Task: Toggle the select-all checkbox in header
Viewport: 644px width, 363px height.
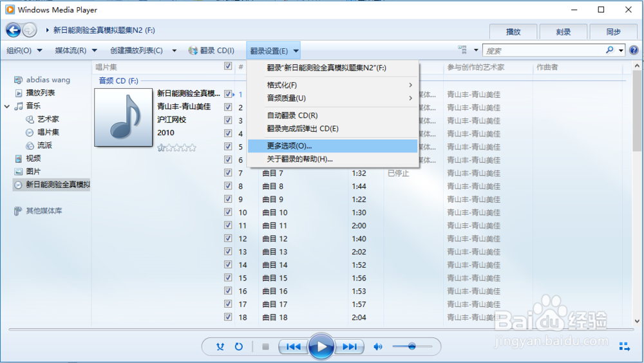Action: [x=228, y=66]
